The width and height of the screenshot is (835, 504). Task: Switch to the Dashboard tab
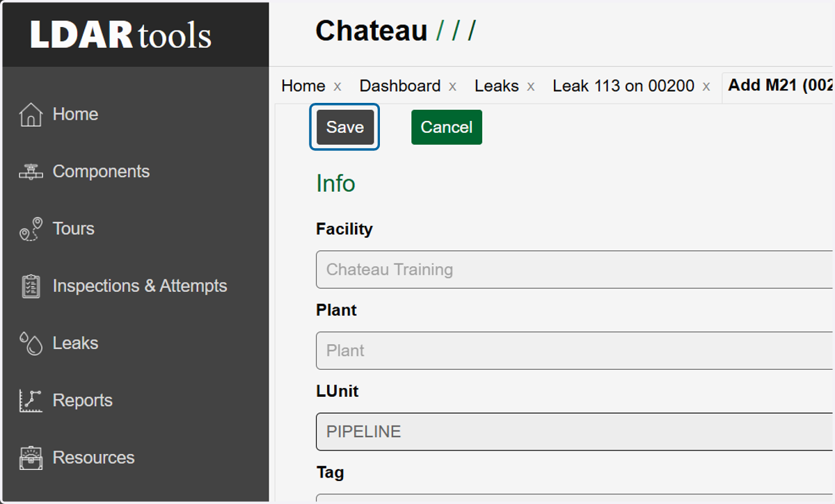(400, 86)
